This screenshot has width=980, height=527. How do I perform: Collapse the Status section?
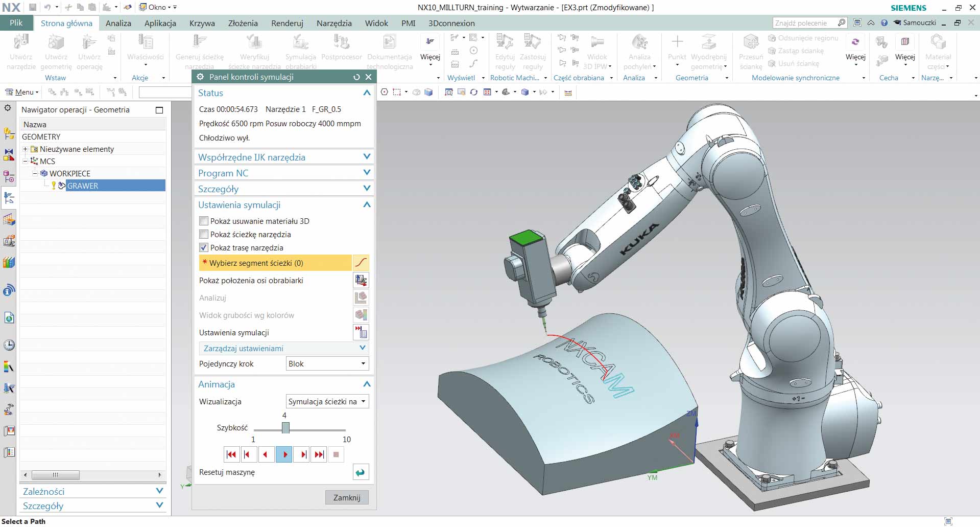(x=367, y=93)
